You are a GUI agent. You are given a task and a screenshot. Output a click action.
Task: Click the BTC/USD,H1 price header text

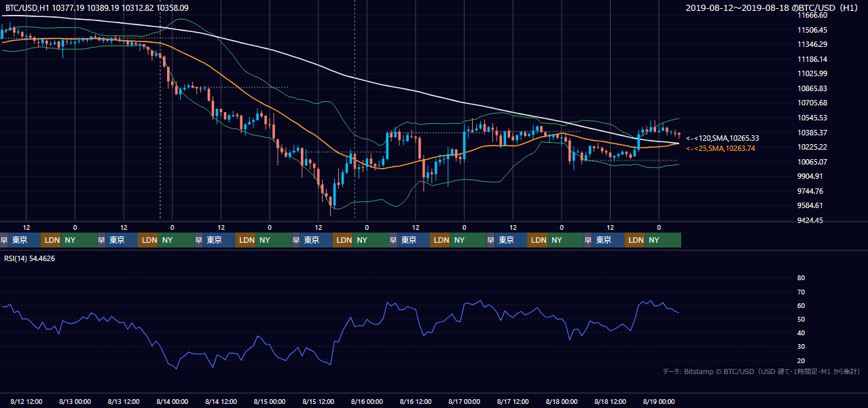click(x=97, y=7)
